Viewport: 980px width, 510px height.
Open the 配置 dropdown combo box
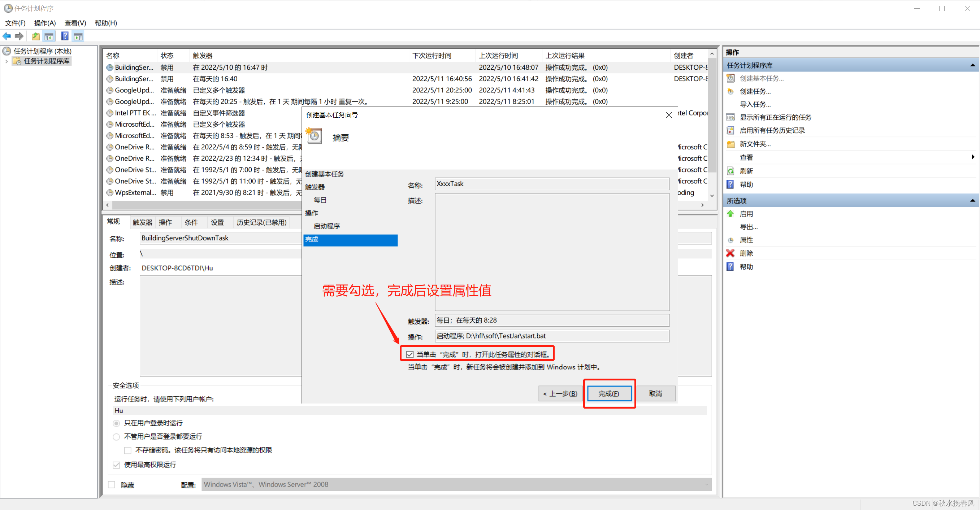tap(456, 484)
